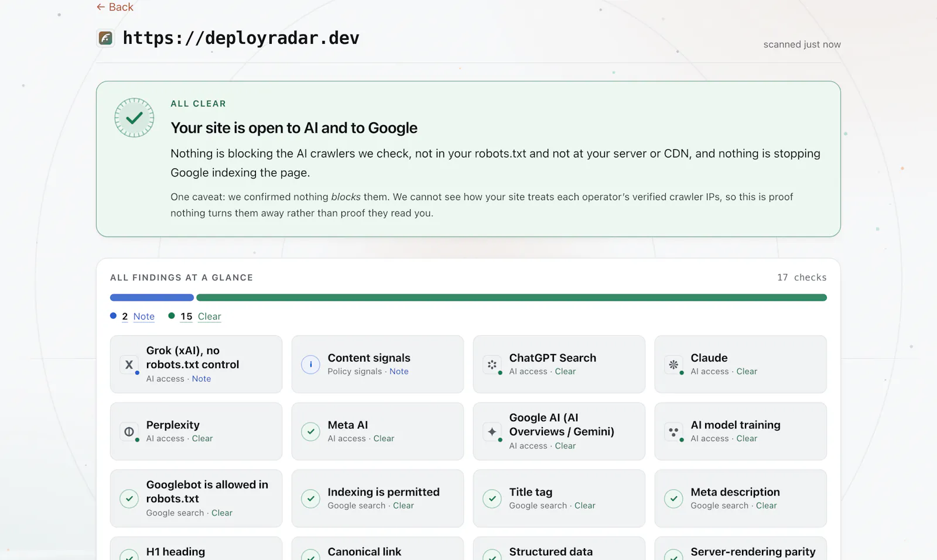Go back using the Back link
937x560 pixels.
115,7
